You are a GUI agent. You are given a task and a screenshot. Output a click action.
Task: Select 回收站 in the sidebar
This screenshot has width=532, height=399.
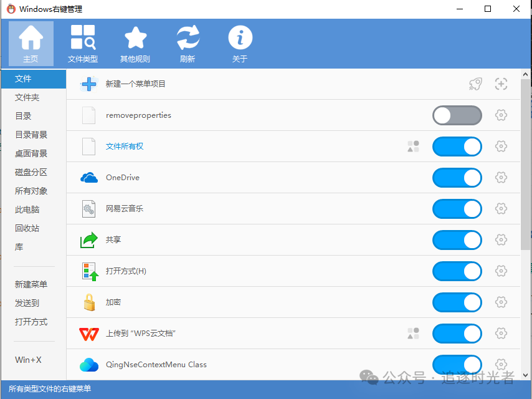click(34, 228)
